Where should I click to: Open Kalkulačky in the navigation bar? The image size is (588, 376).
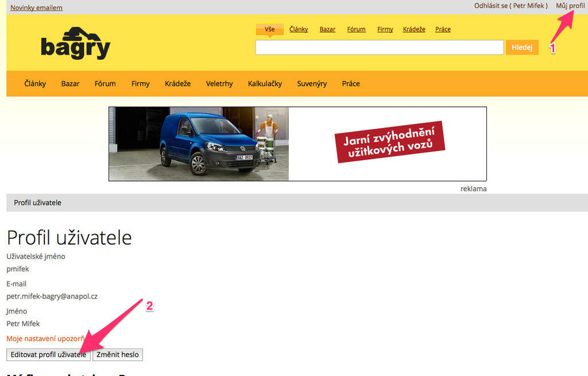pos(265,84)
